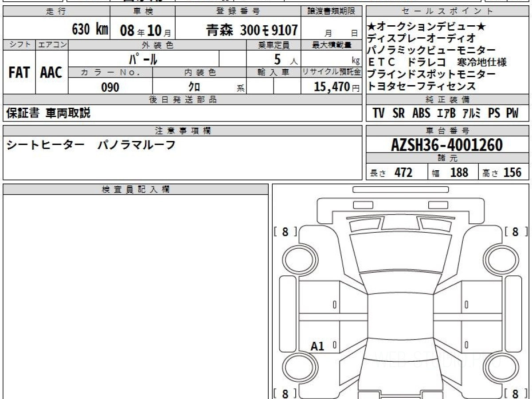Select the 乗車定員 header
This screenshot has height=399, width=532.
coord(274,45)
